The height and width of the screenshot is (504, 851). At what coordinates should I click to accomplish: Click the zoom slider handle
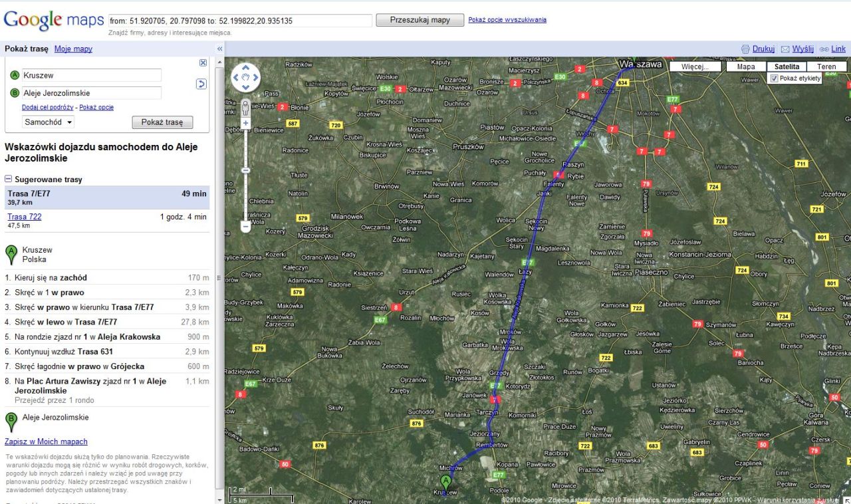click(245, 171)
